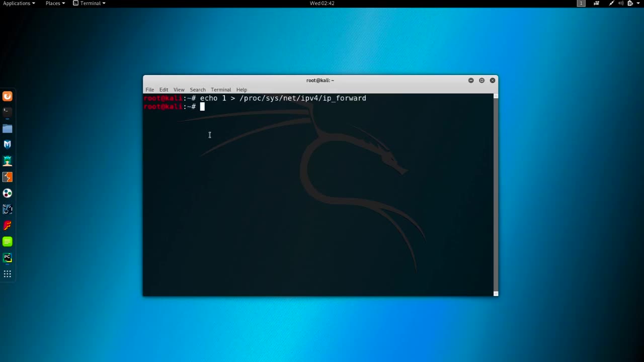The height and width of the screenshot is (362, 644).
Task: Open the File menu in terminal
Action: coord(150,89)
